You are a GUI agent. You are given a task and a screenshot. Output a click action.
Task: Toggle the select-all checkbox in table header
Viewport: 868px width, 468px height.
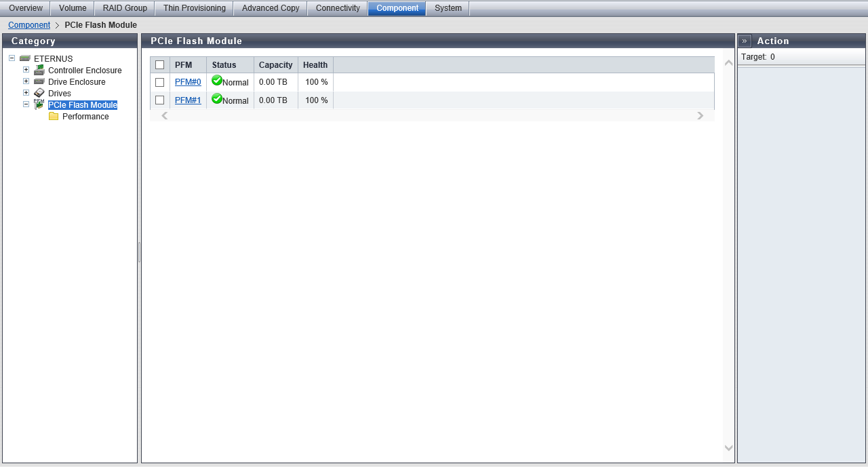(x=160, y=65)
